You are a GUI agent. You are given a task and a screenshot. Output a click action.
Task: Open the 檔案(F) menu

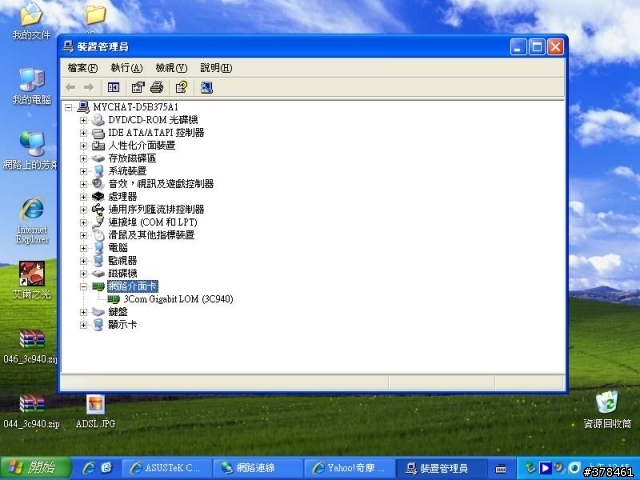point(82,68)
